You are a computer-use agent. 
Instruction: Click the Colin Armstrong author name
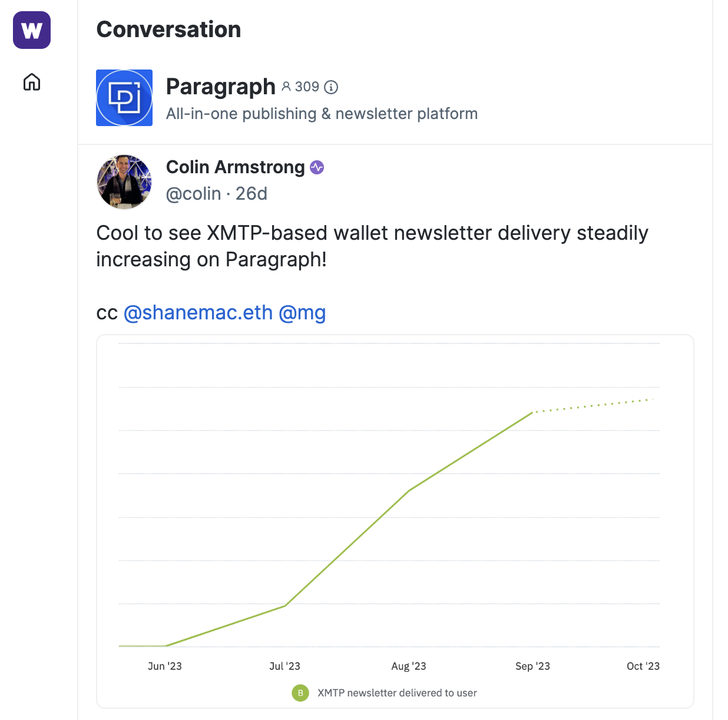(235, 167)
